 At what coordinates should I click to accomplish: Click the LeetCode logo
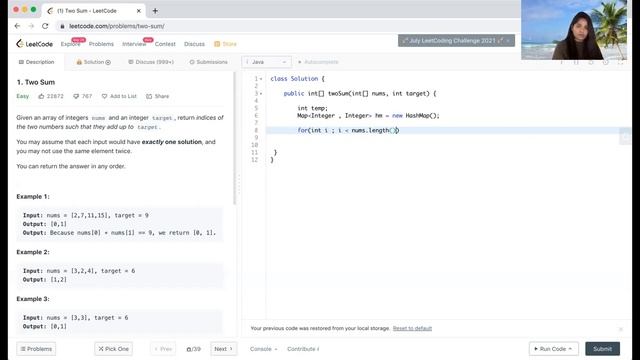tap(35, 44)
